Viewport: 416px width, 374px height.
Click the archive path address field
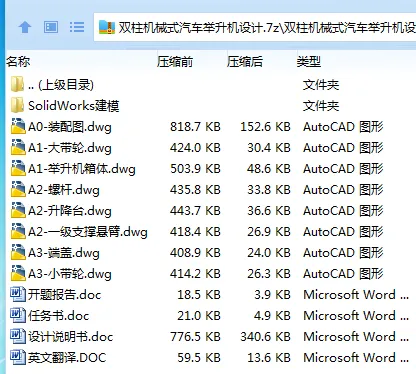click(x=255, y=27)
